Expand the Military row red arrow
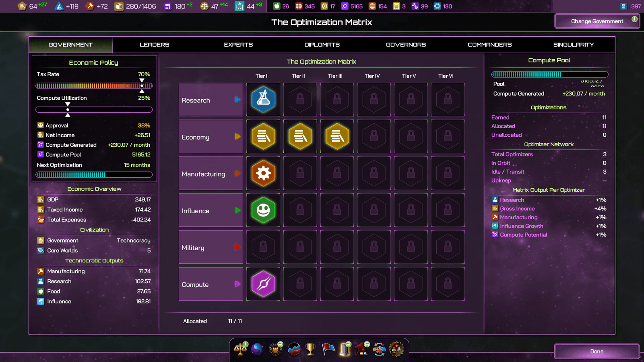Viewport: 644px width, 362px height. pos(237,247)
